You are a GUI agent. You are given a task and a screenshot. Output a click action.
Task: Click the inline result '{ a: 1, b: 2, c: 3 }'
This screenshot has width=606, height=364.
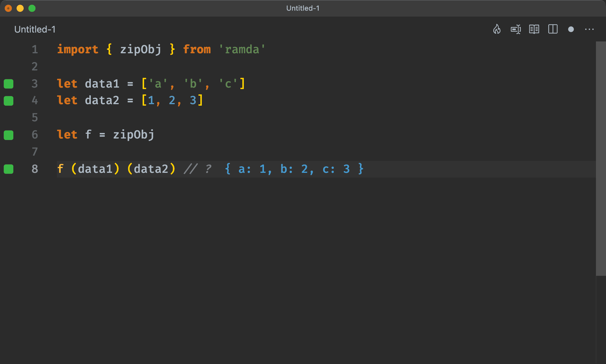[294, 169]
